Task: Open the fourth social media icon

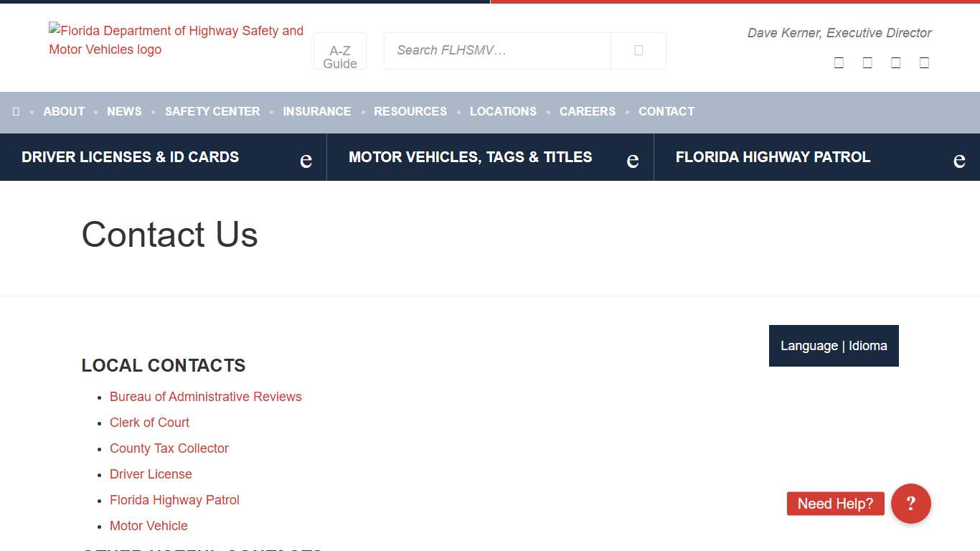Action: 923,62
